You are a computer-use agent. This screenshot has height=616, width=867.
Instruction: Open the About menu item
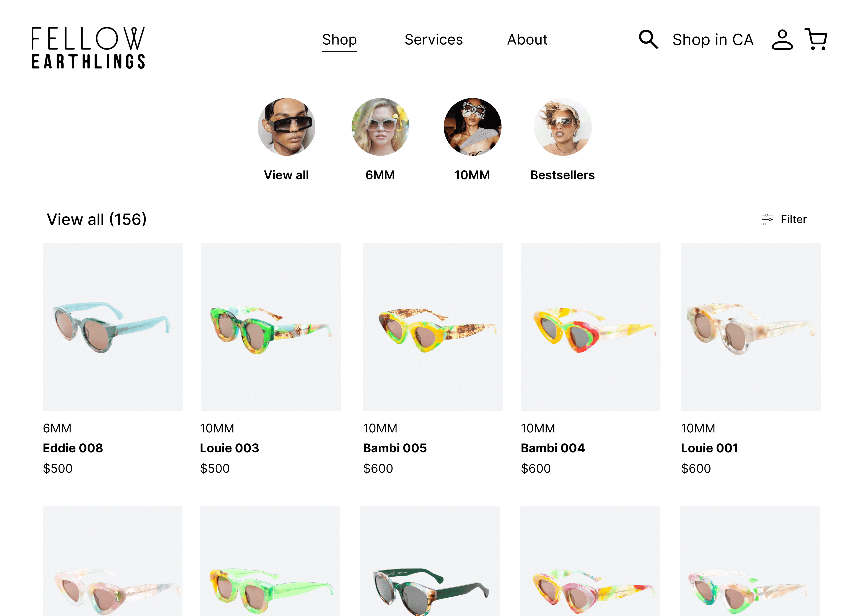[x=527, y=39]
